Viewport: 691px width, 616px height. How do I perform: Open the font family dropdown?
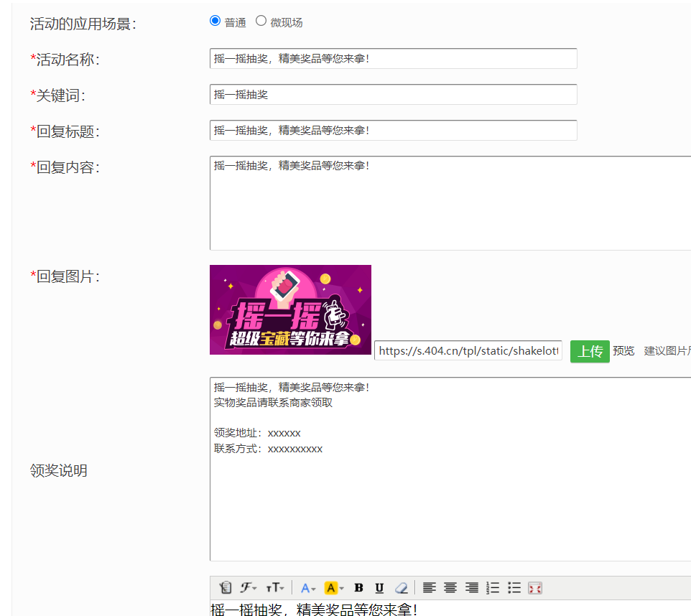(248, 588)
